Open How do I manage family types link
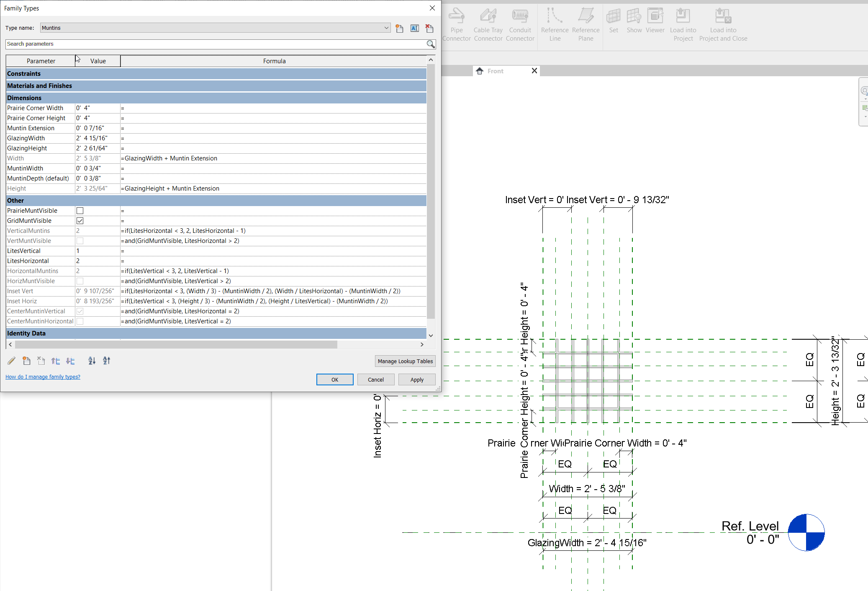The height and width of the screenshot is (591, 868). click(43, 377)
